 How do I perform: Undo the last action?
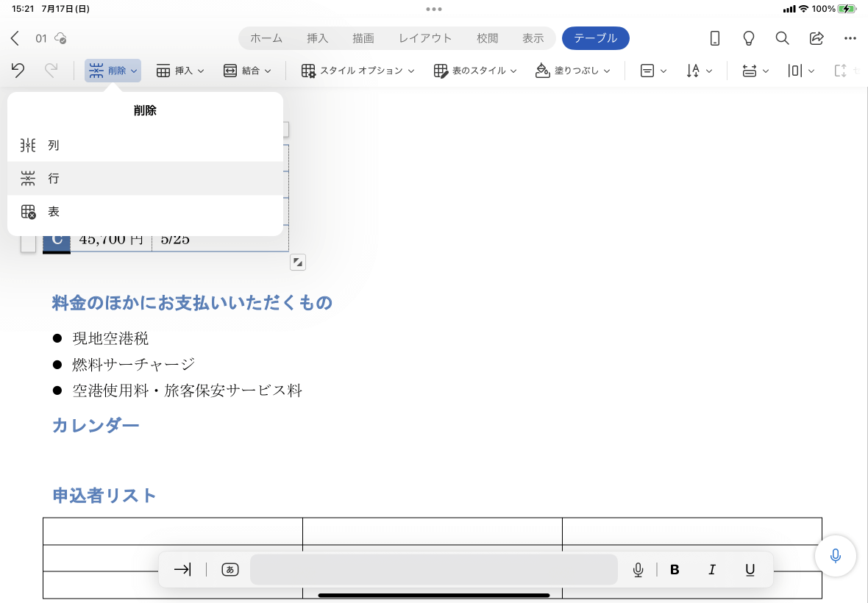[18, 71]
